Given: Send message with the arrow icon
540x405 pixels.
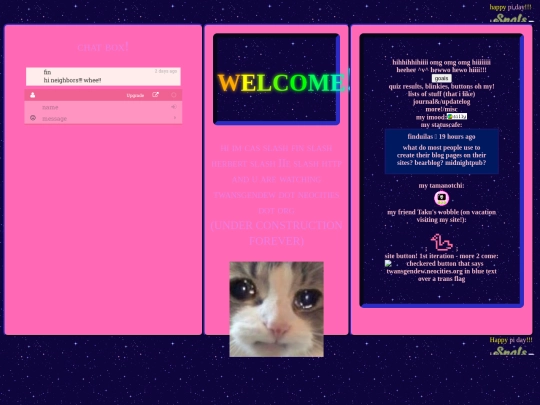Looking at the screenshot, I should 175,118.
